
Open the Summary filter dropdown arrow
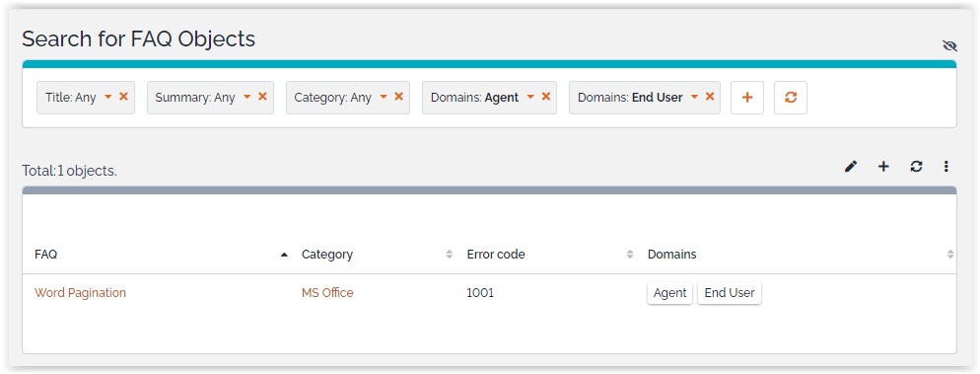pyautogui.click(x=246, y=98)
